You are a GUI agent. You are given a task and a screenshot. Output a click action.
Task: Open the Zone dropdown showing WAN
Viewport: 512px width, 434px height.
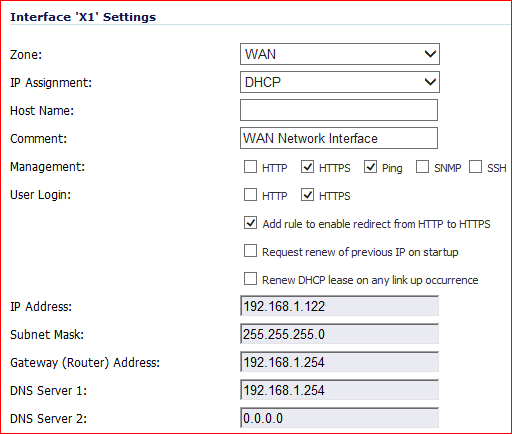click(x=340, y=54)
